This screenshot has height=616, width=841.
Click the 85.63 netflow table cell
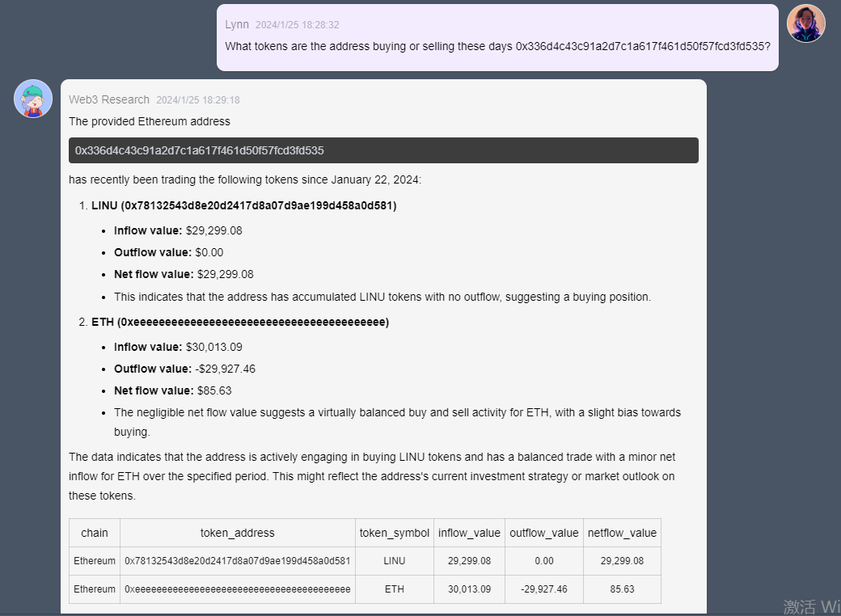(x=622, y=589)
